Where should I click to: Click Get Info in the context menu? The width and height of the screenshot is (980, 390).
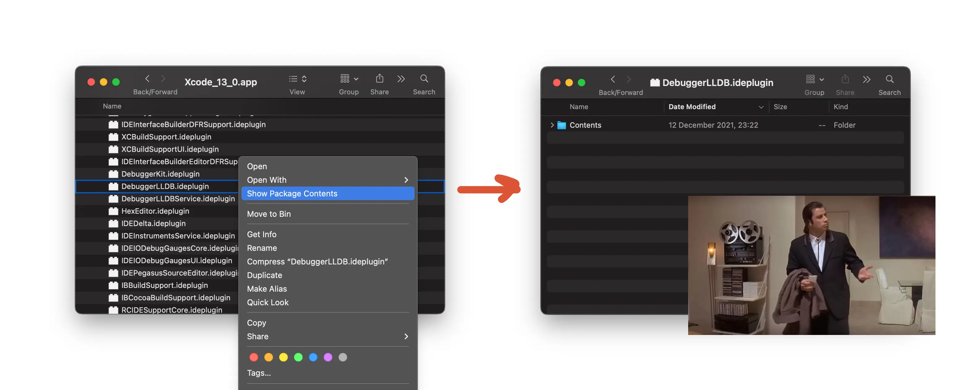[261, 234]
